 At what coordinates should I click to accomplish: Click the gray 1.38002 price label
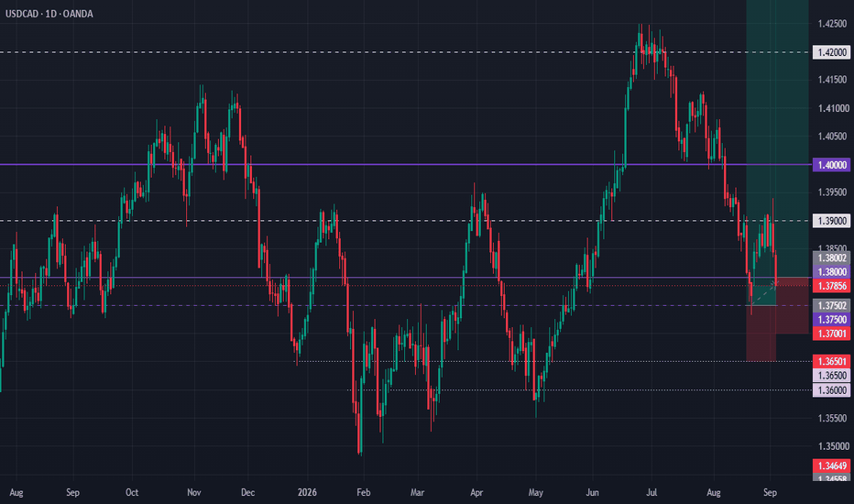click(831, 257)
